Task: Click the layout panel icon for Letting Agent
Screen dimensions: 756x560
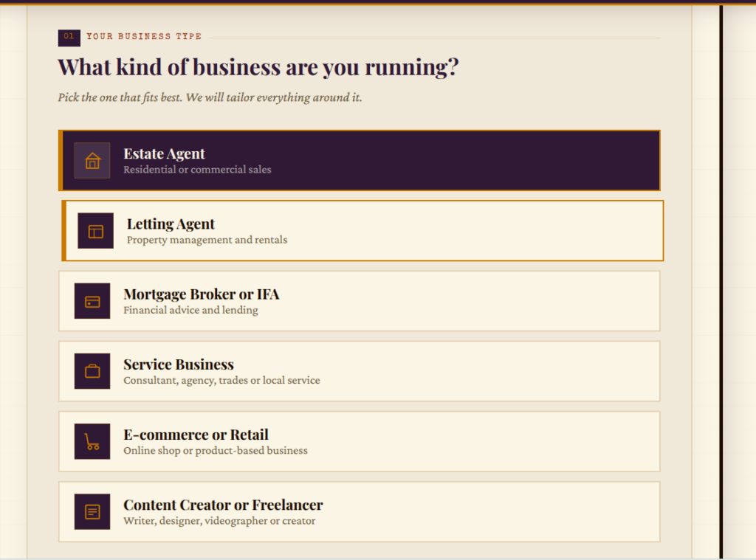Action: (x=95, y=231)
